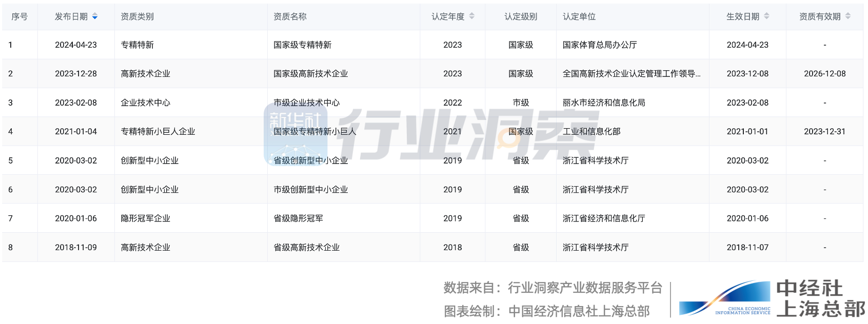The width and height of the screenshot is (868, 324).
Task: Toggle the 生效日期 sort arrows
Action: tap(767, 16)
